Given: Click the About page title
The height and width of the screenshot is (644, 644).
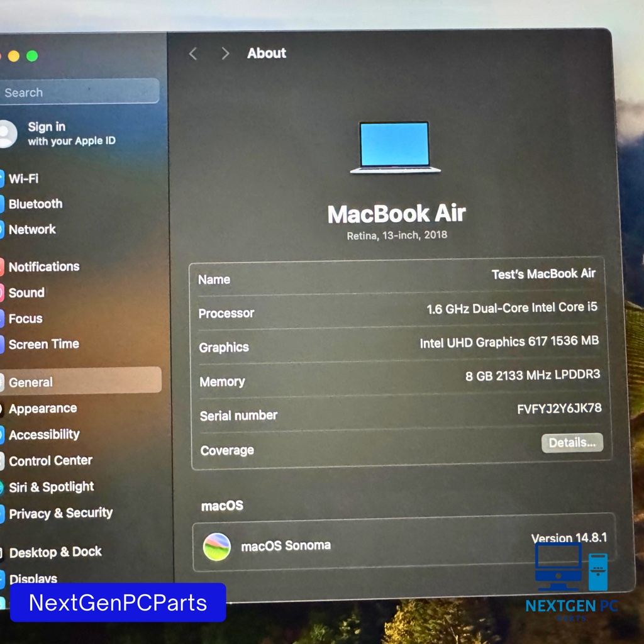Looking at the screenshot, I should tap(267, 53).
